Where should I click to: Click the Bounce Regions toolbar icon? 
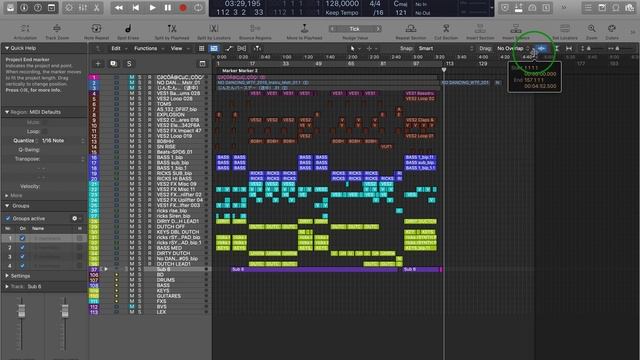[255, 29]
